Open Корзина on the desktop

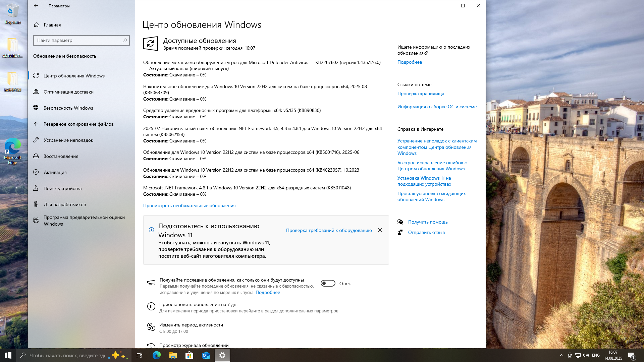coord(12,14)
